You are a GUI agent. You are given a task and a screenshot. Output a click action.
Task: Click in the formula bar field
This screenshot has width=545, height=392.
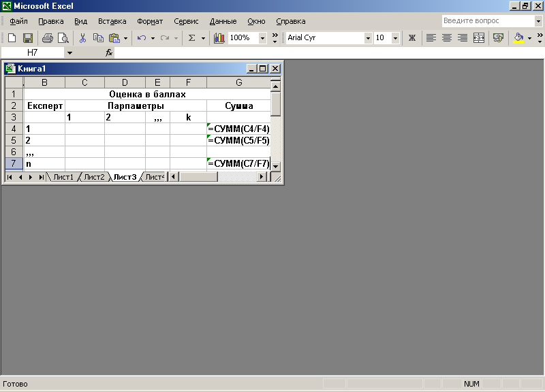point(329,53)
